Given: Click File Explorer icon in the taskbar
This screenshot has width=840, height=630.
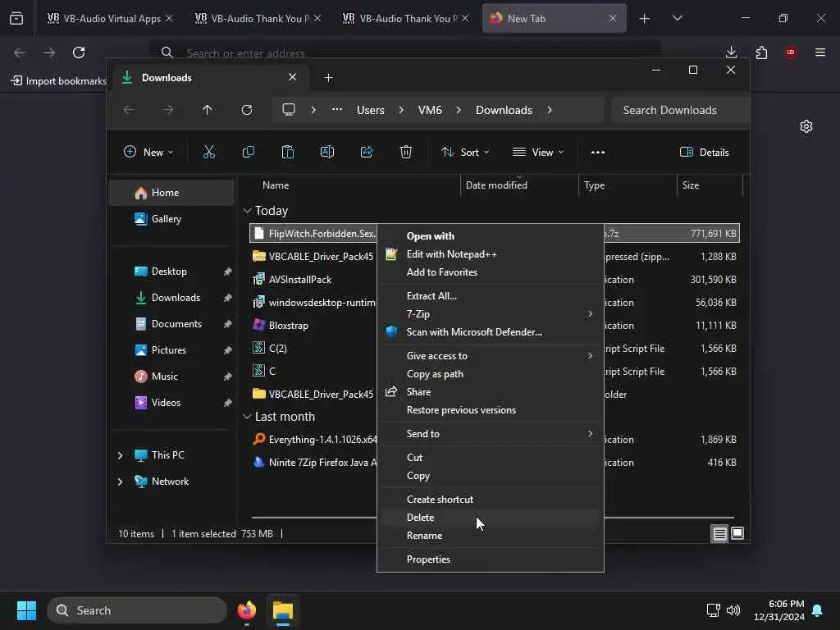Looking at the screenshot, I should click(283, 610).
